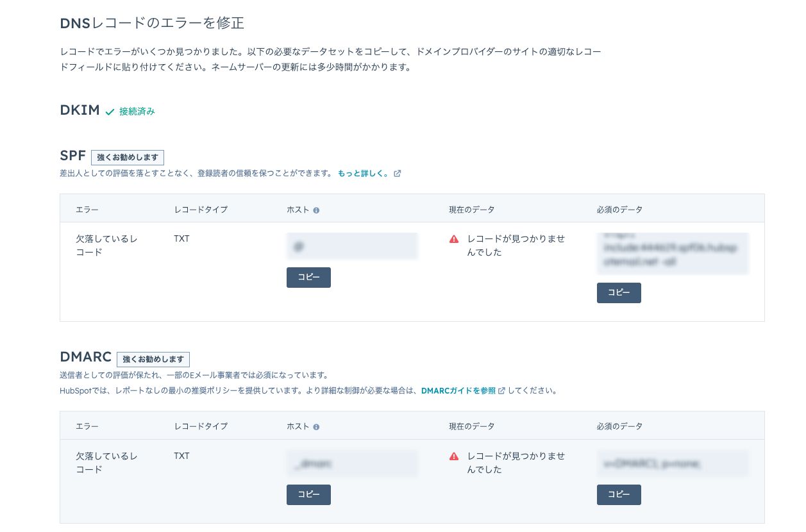Select the blurred SPF host field
The width and height of the screenshot is (806, 532).
[352, 246]
